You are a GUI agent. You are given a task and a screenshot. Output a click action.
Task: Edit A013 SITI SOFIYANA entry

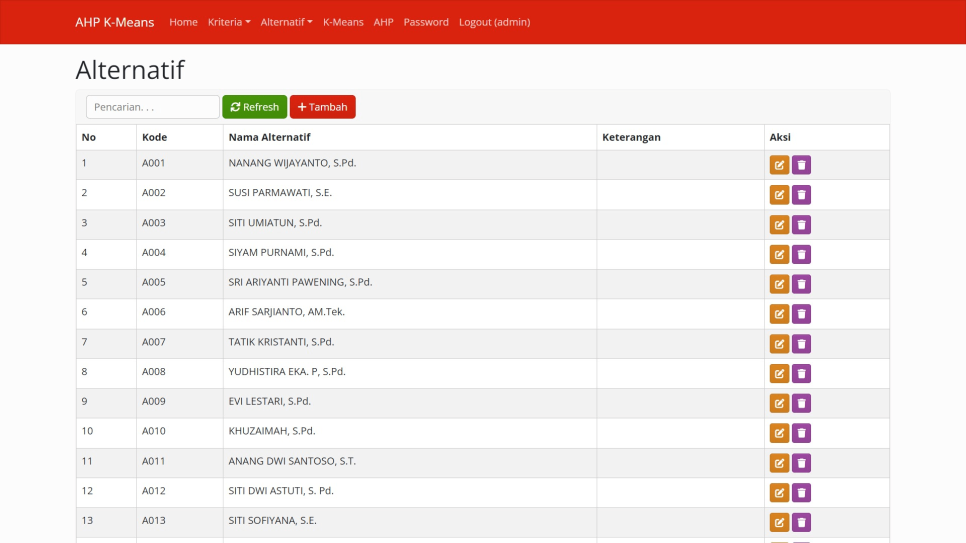click(x=779, y=522)
